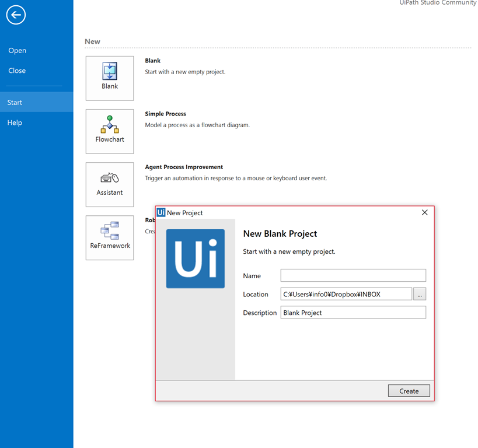Switch to the Start section
The image size is (478, 448).
(37, 102)
